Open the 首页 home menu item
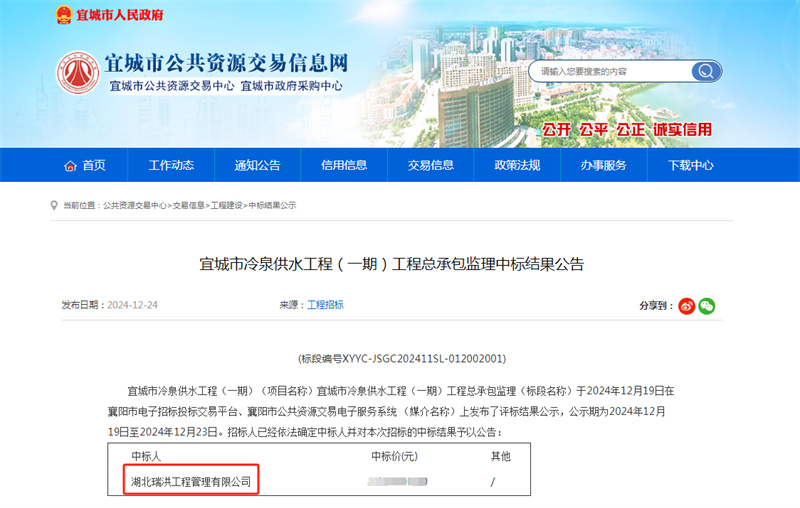The height and width of the screenshot is (508, 800). click(85, 165)
